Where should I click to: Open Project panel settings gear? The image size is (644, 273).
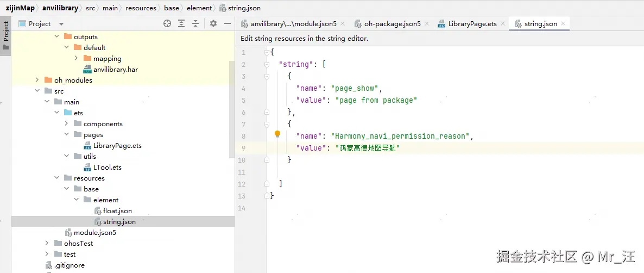click(213, 23)
